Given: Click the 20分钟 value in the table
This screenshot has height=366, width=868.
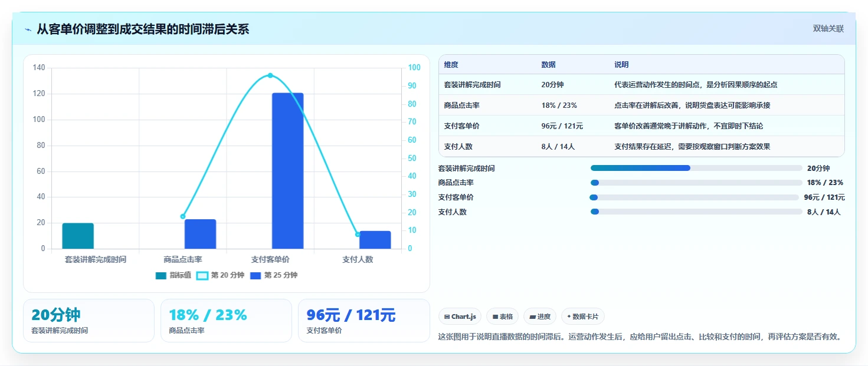Looking at the screenshot, I should (x=552, y=85).
